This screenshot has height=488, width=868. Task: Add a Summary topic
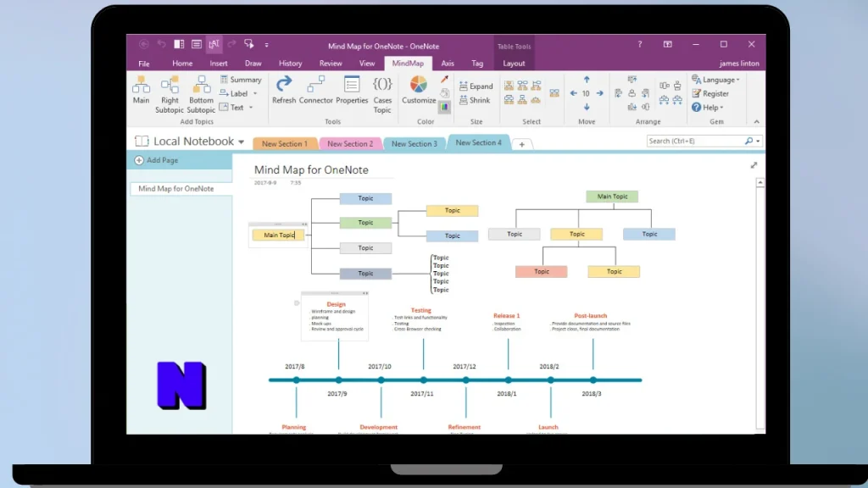[x=241, y=80]
